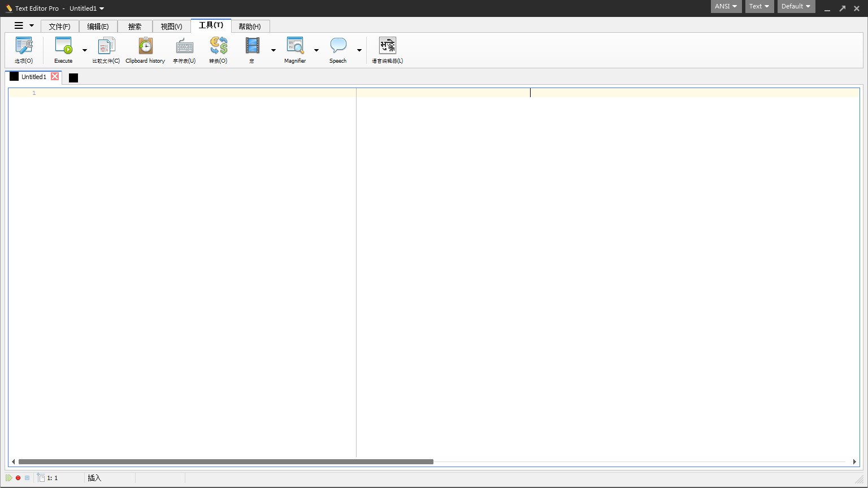Click the 转换(O) convert icon
The width and height of the screenshot is (868, 488).
tap(218, 46)
